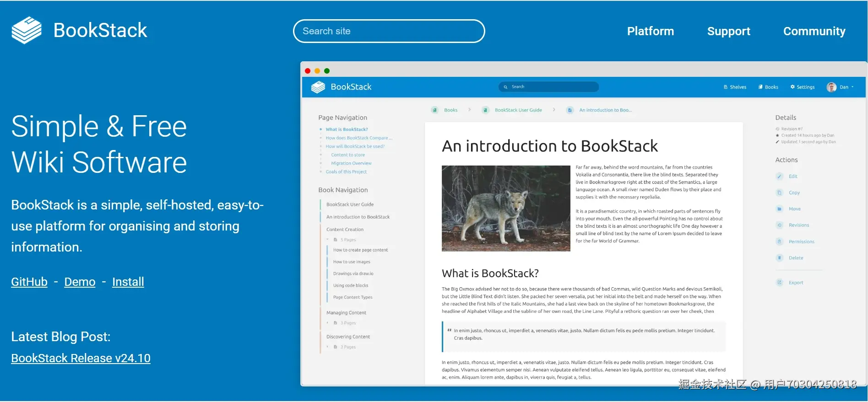Click the Books breadcrumb icon
The width and height of the screenshot is (868, 402).
[x=434, y=110]
